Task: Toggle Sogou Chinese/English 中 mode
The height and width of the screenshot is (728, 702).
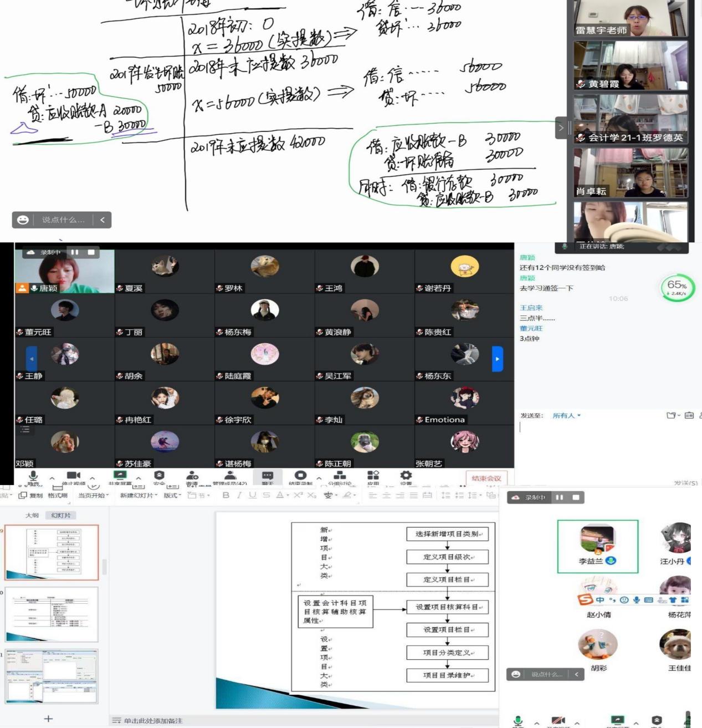Action: pos(600,600)
